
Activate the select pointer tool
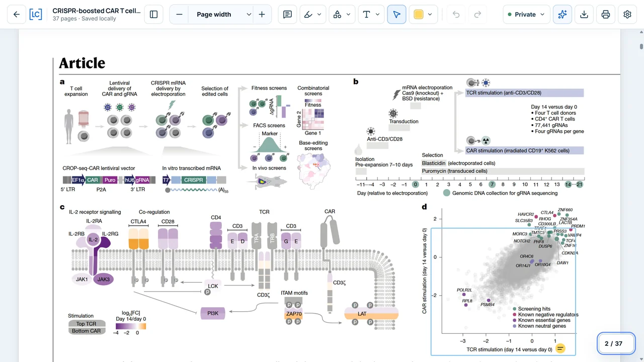click(396, 15)
